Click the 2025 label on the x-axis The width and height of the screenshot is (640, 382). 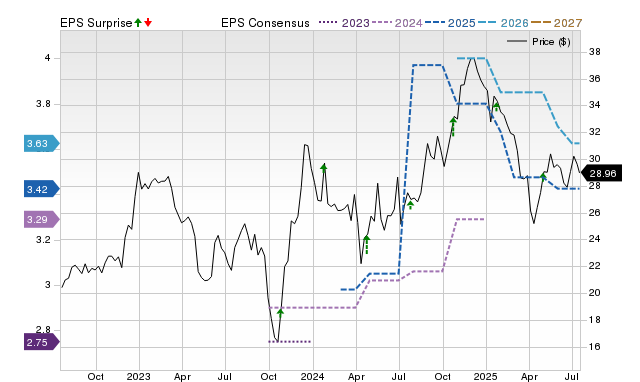pyautogui.click(x=486, y=376)
